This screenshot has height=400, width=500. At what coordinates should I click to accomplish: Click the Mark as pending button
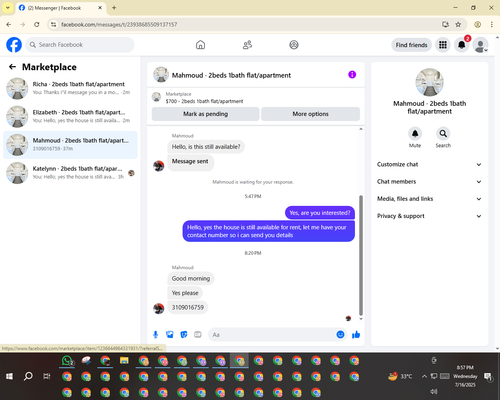coord(205,114)
